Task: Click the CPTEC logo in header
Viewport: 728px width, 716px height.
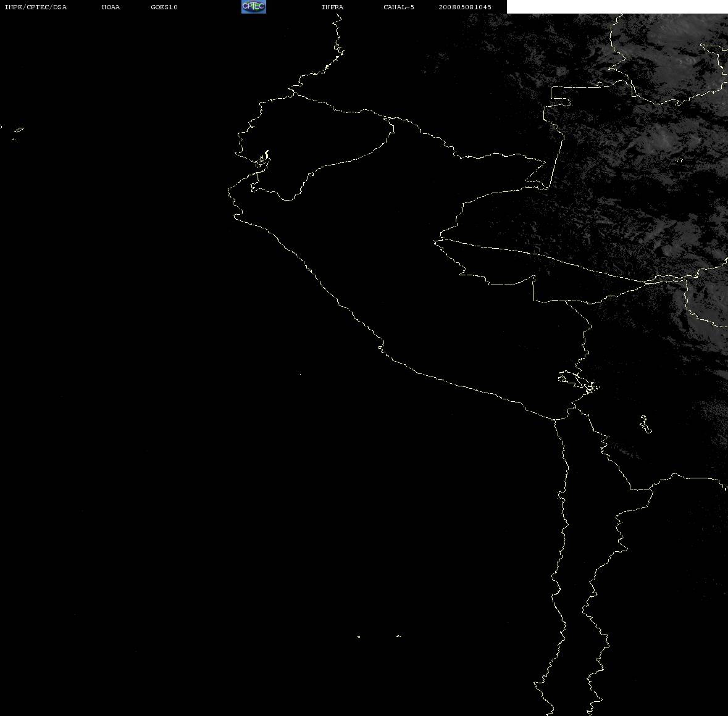Action: pos(254,7)
